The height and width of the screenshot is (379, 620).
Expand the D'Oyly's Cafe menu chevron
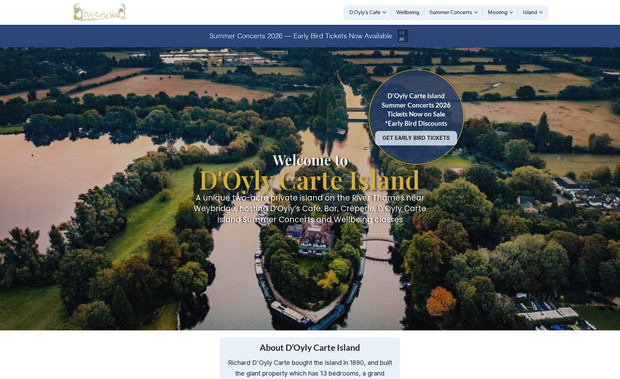[x=384, y=13]
